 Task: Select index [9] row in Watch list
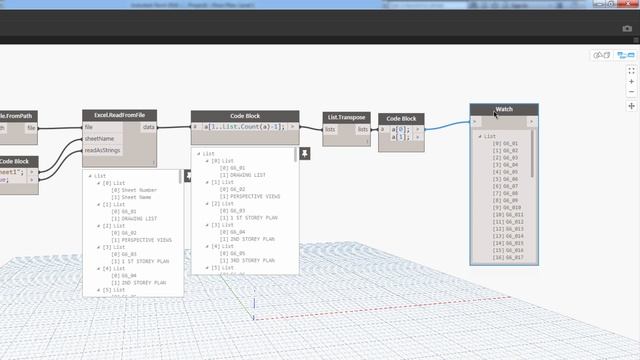point(507,208)
